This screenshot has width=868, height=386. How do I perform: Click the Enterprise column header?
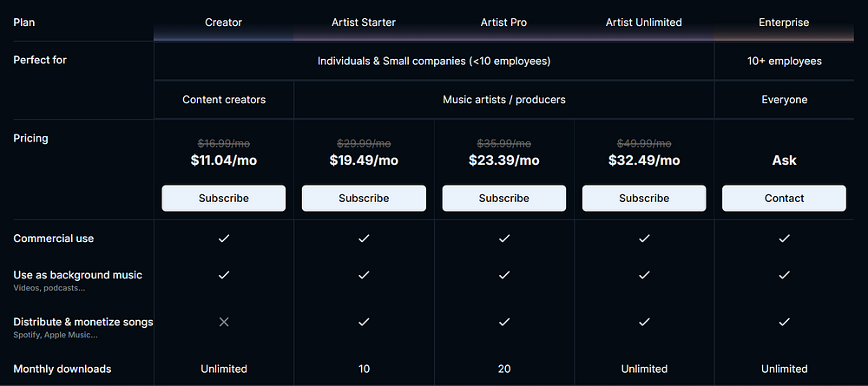[784, 23]
